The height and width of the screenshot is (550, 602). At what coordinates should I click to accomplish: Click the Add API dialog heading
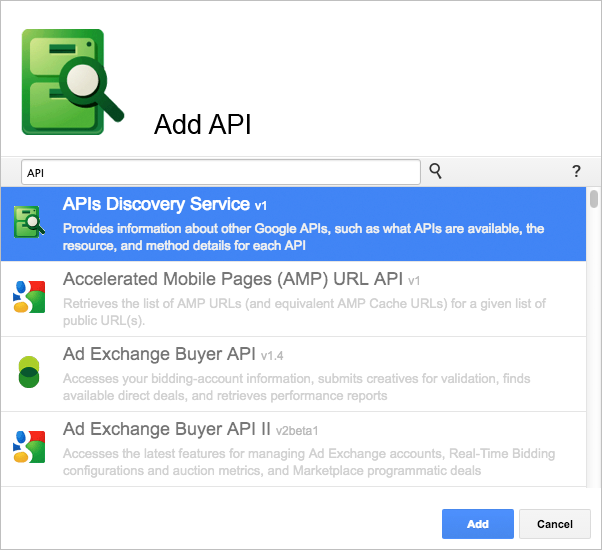tap(202, 124)
